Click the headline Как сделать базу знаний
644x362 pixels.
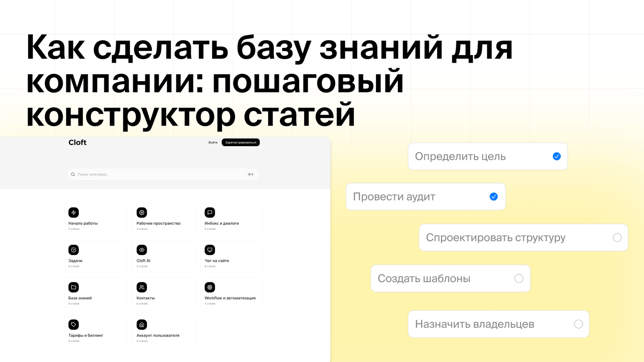[234, 48]
